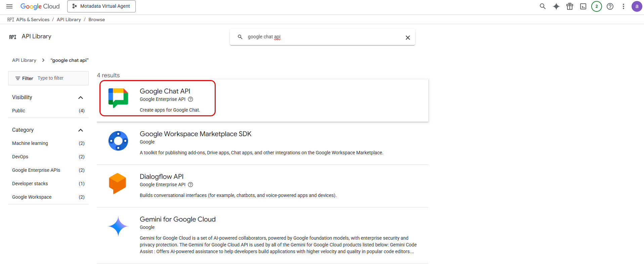Click help icon beside Dialogflow Enterprise API
Screen dimensions: 644x278
click(x=190, y=185)
